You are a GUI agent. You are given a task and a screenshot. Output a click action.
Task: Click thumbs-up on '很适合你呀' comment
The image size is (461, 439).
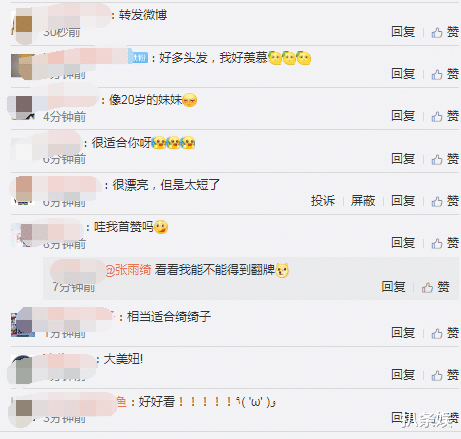click(445, 159)
